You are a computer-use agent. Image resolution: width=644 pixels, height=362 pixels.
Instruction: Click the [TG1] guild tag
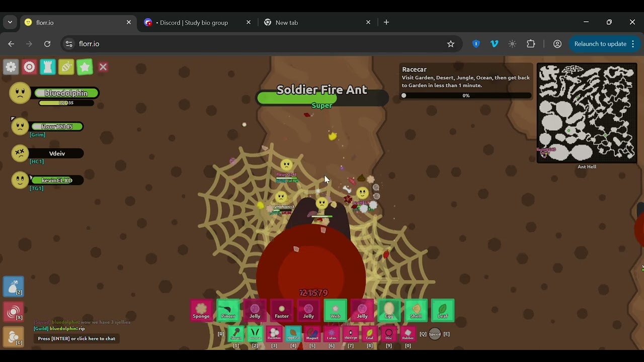point(37,188)
